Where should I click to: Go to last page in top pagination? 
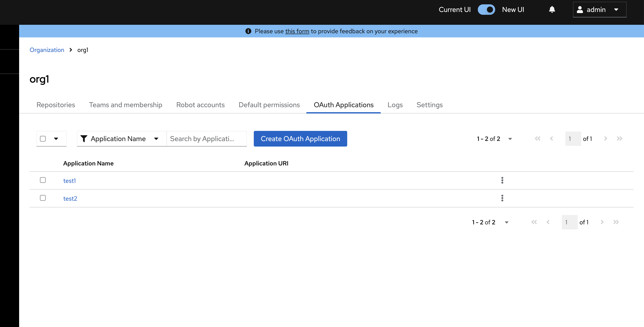[619, 139]
